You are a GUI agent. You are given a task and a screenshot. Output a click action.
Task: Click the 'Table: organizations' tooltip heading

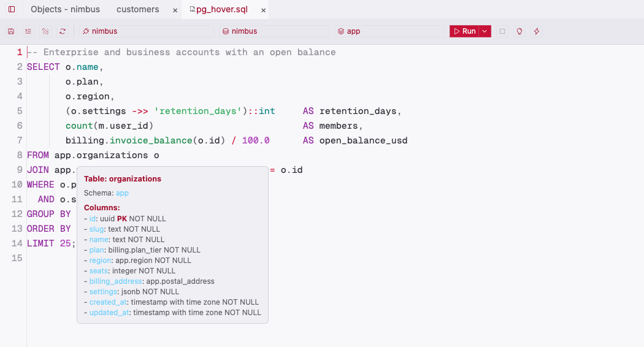tap(123, 178)
